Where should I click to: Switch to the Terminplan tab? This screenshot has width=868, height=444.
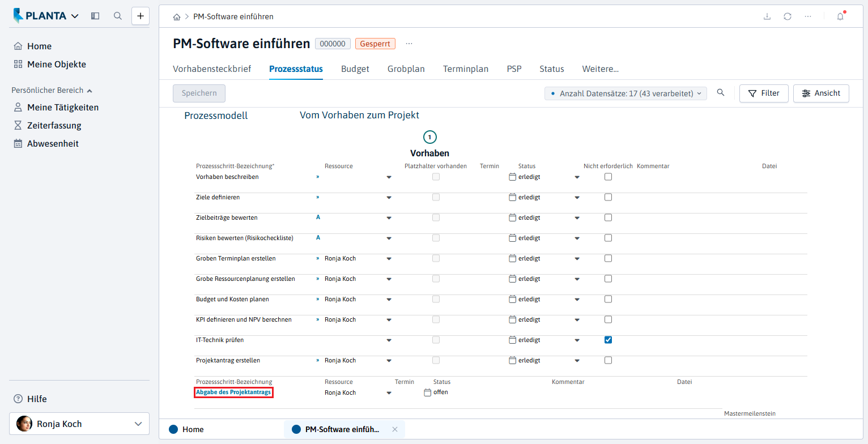click(x=466, y=69)
